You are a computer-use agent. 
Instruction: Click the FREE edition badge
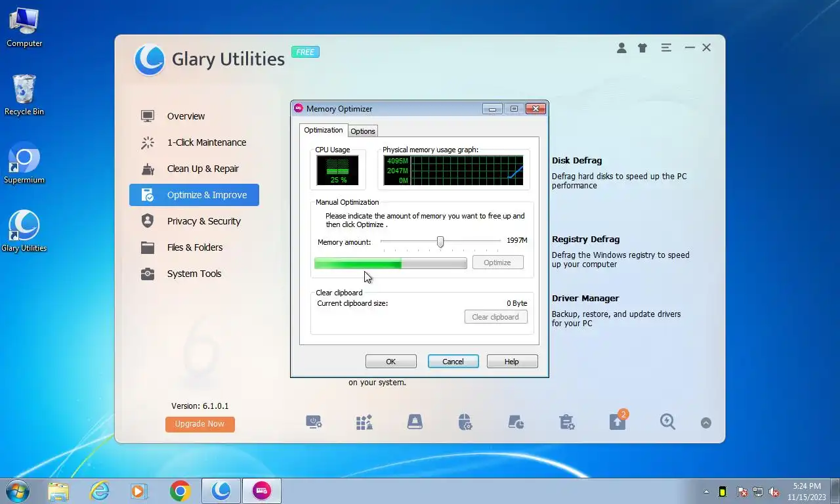click(305, 52)
